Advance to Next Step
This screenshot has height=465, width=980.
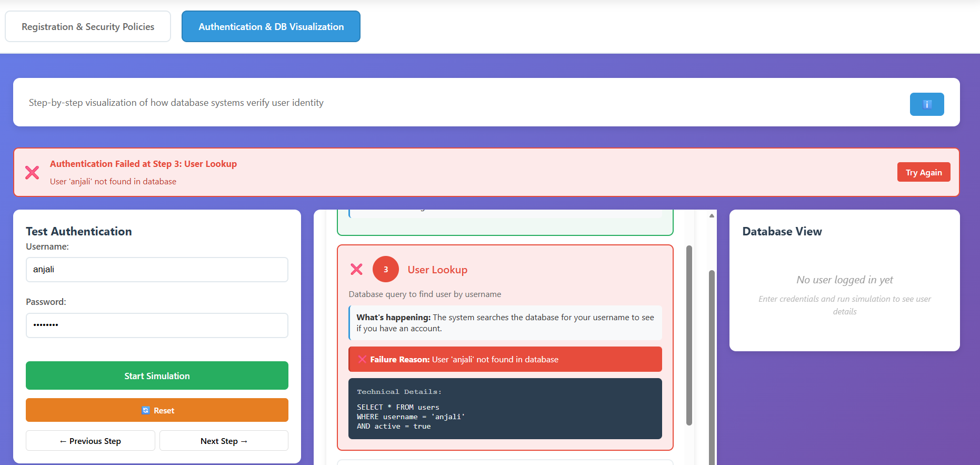click(x=224, y=441)
